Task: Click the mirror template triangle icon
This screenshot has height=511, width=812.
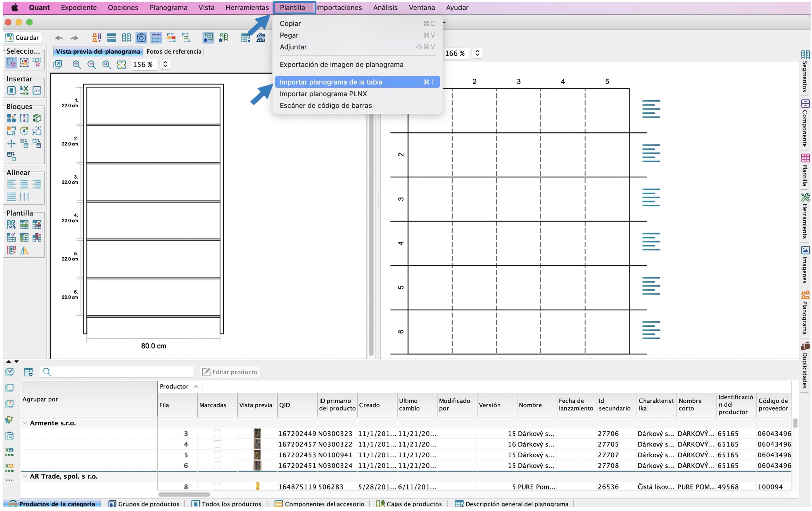Action: coord(24,250)
